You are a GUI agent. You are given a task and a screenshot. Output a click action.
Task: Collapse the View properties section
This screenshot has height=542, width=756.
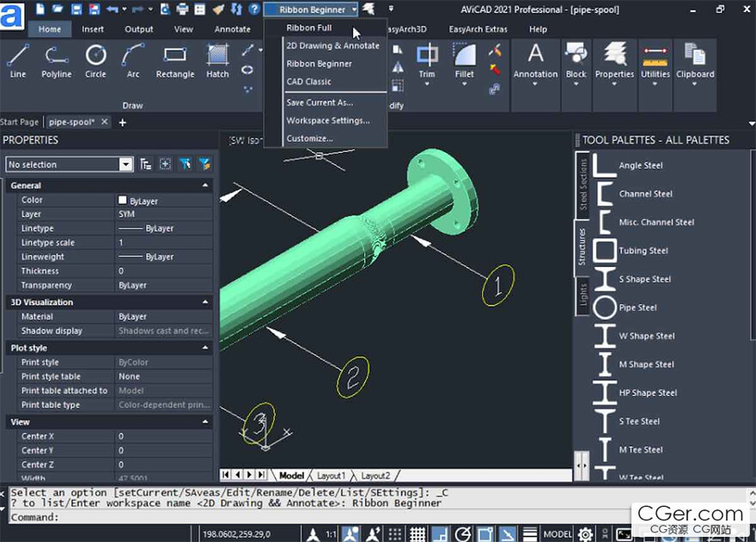(205, 422)
